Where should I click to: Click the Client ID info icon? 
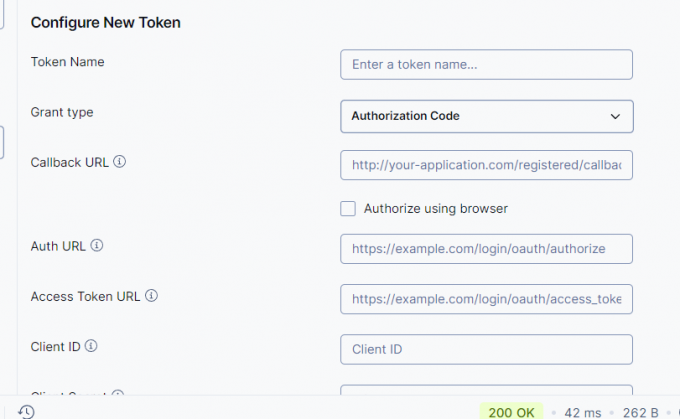(x=91, y=346)
